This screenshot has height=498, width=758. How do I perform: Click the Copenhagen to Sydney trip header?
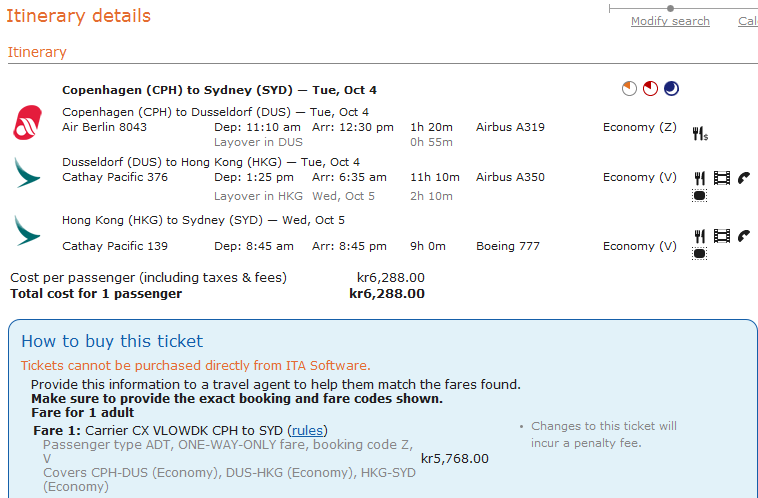coord(219,90)
